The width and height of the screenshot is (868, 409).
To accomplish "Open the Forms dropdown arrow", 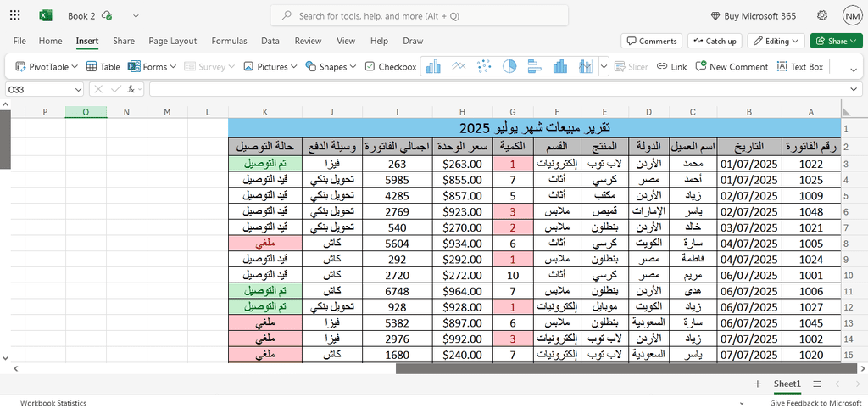I will (173, 66).
